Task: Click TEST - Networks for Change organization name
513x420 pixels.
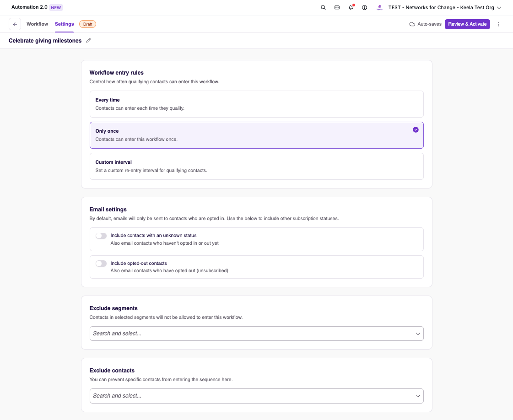Action: 441,7
